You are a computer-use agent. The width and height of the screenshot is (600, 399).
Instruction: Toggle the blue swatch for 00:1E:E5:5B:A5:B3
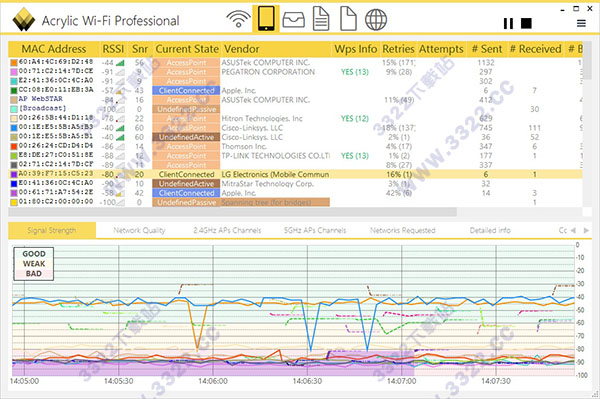(14, 128)
